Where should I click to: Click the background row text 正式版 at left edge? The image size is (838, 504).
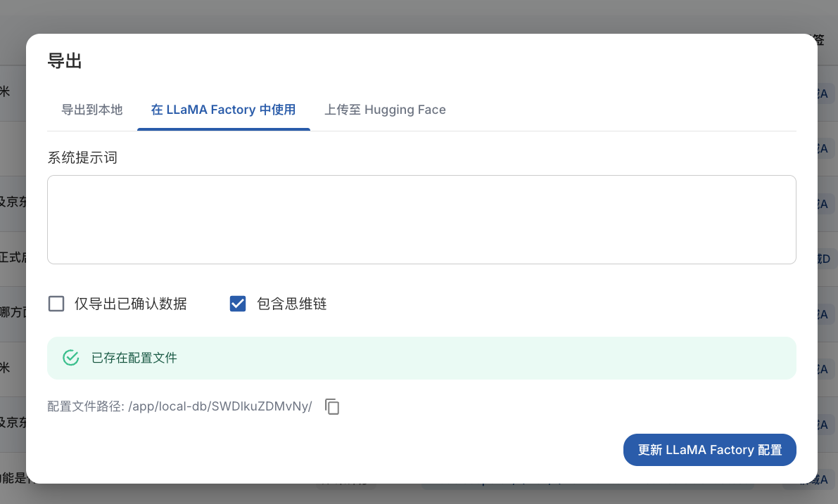[12, 258]
